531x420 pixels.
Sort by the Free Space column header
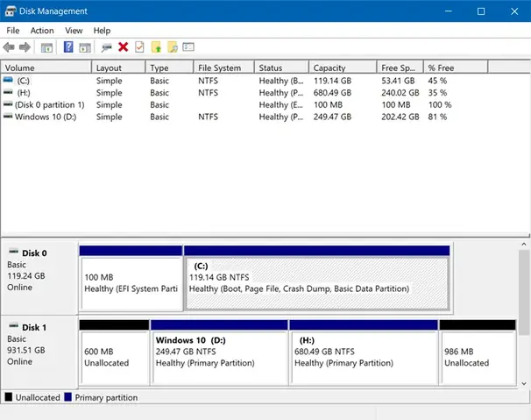point(400,68)
